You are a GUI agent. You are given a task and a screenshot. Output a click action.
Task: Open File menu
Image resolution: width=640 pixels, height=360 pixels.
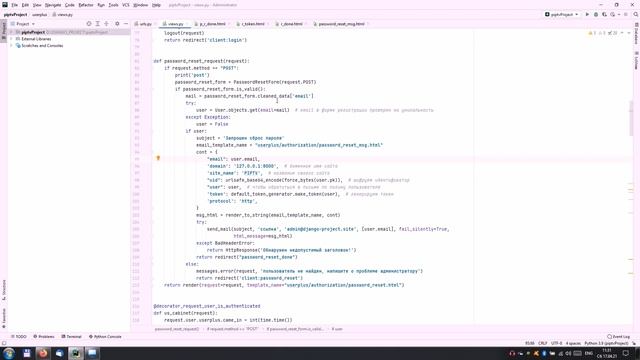tap(14, 5)
